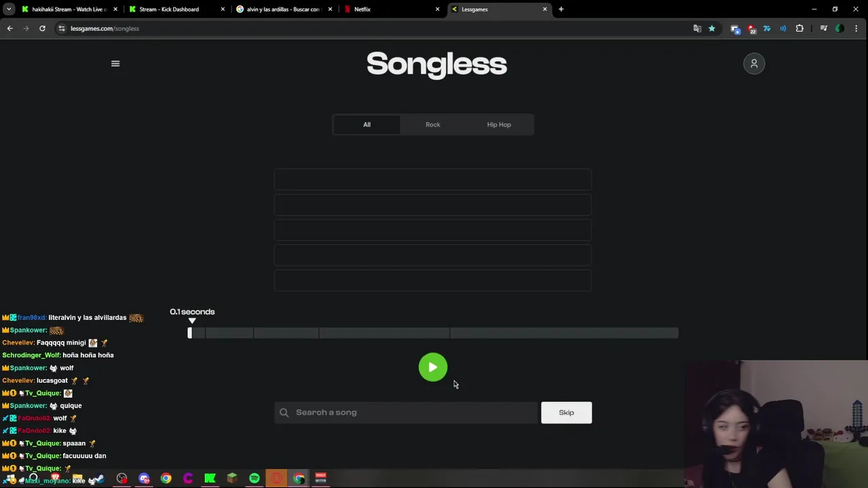Viewport: 868px width, 488px height.
Task: Open the first Chrome taskbar icon
Action: (x=166, y=479)
